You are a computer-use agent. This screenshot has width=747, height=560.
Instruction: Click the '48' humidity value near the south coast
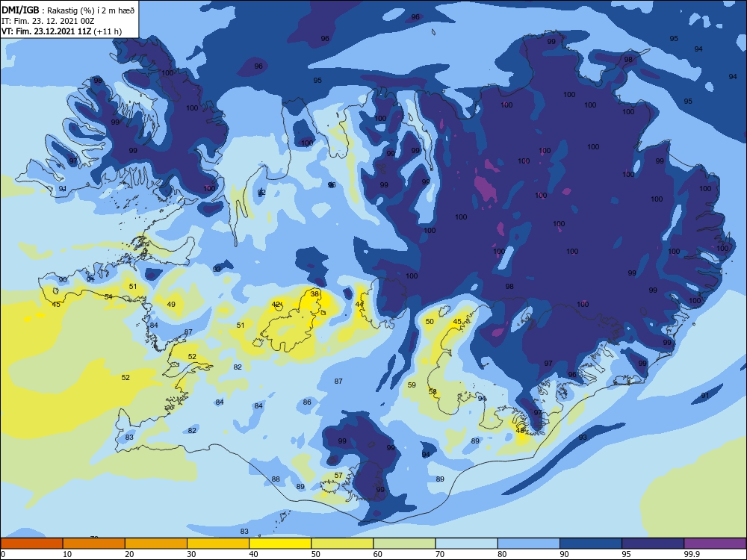click(x=520, y=431)
